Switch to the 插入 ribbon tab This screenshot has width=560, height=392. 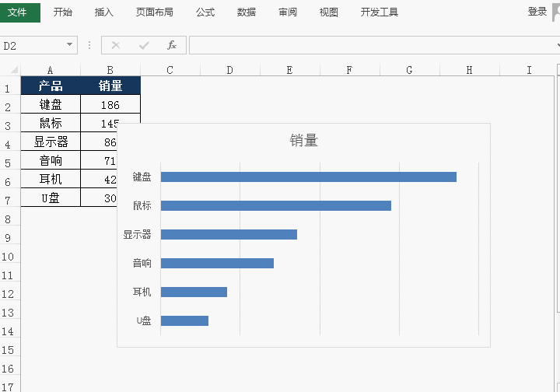pos(104,12)
